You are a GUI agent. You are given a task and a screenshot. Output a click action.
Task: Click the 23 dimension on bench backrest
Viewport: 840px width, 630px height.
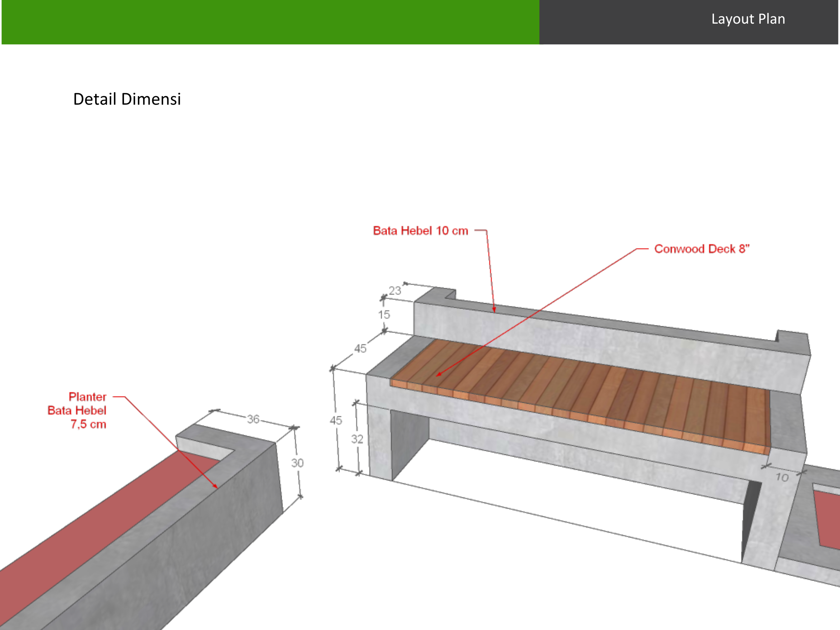pos(395,290)
